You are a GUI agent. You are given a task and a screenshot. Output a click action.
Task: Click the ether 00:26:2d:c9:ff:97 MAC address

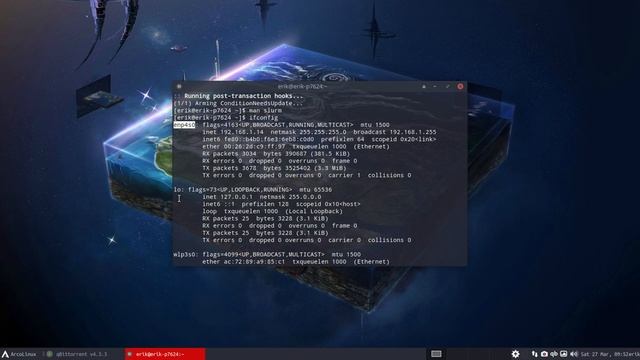tap(244, 147)
